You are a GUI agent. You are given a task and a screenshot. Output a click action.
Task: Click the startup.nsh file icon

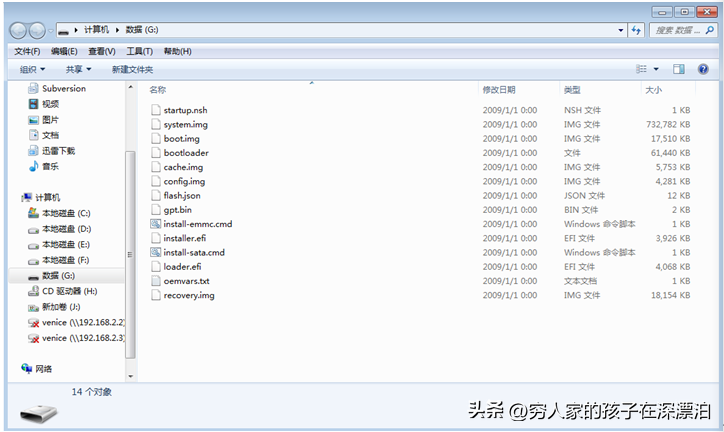(156, 110)
